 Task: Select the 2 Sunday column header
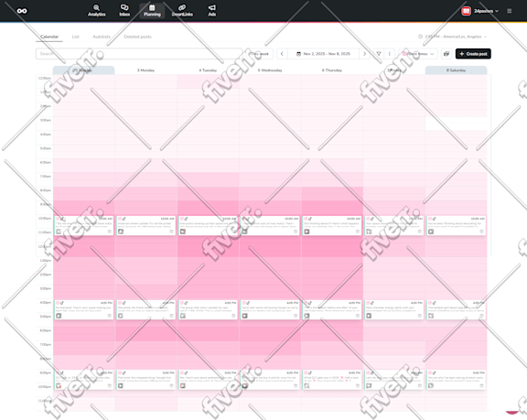coord(83,70)
